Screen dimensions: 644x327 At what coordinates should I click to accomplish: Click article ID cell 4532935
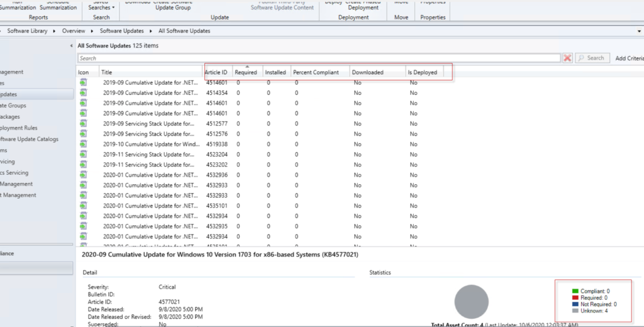coord(217,226)
